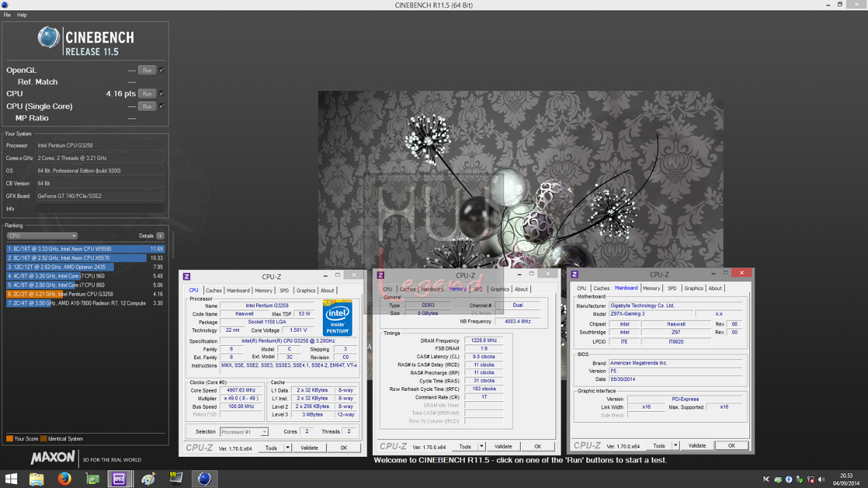868x488 pixels.
Task: Select Core i7 CPU 960 ranking entry
Action: pos(85,276)
